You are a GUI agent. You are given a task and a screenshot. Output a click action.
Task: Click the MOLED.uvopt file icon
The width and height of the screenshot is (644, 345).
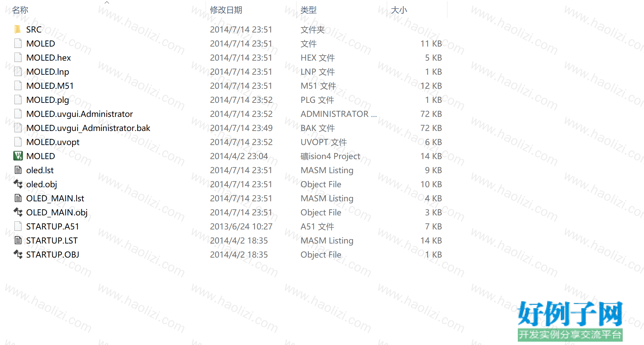coord(18,142)
